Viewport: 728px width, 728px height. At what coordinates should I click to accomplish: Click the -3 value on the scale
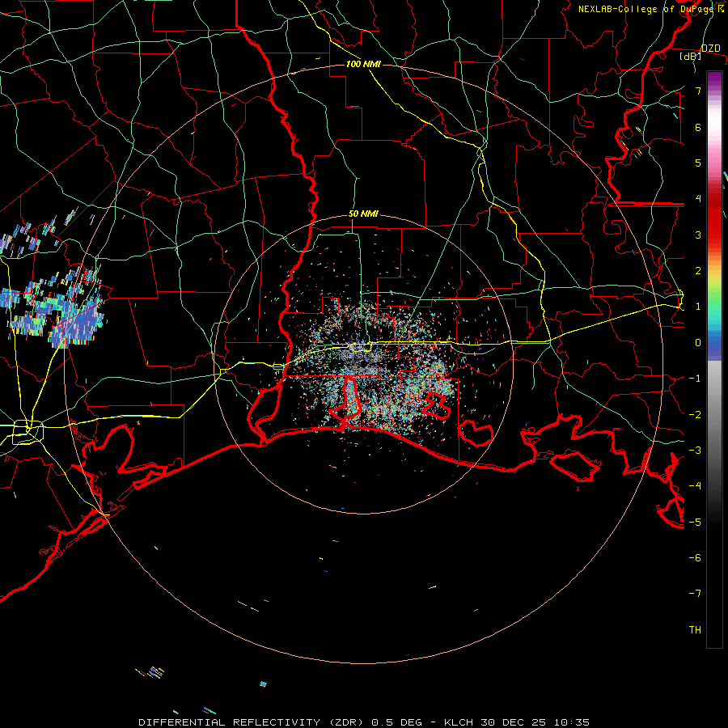pos(695,451)
